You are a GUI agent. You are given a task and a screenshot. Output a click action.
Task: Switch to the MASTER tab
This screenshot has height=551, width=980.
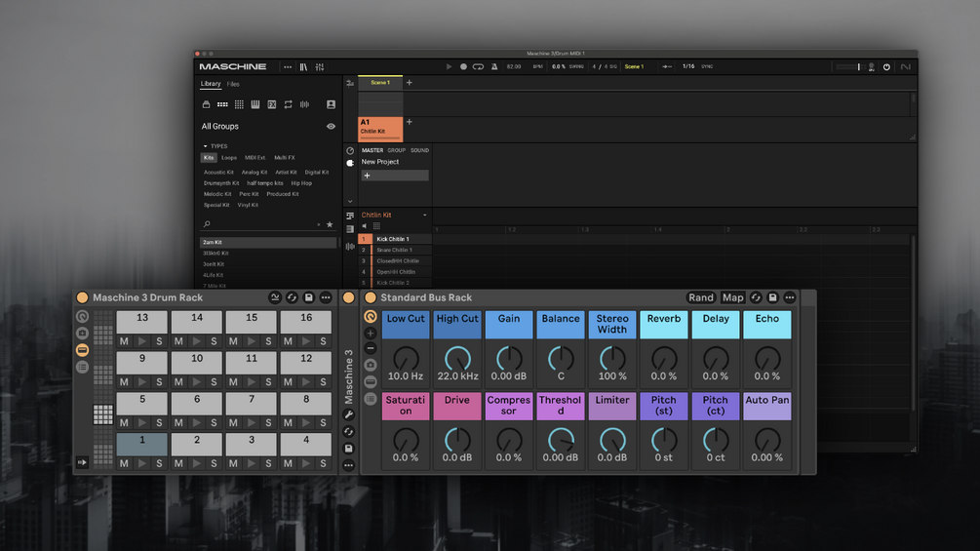click(x=372, y=150)
